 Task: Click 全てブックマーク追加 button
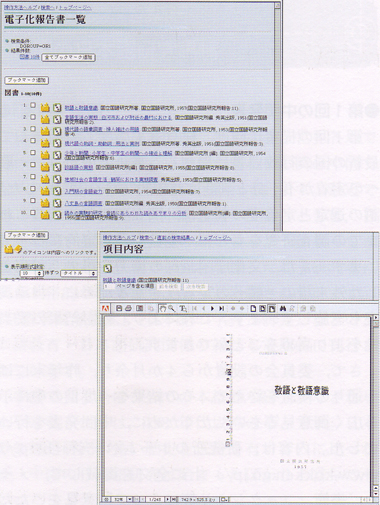68,57
